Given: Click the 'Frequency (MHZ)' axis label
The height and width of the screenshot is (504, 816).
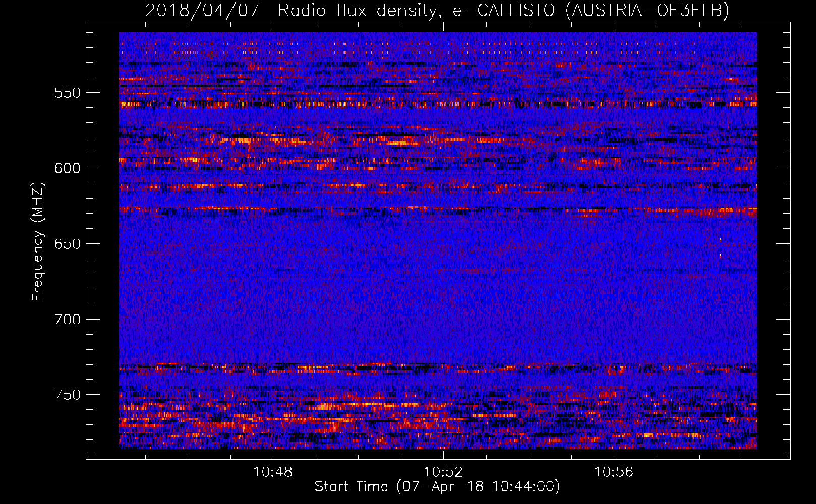Looking at the screenshot, I should [38, 242].
